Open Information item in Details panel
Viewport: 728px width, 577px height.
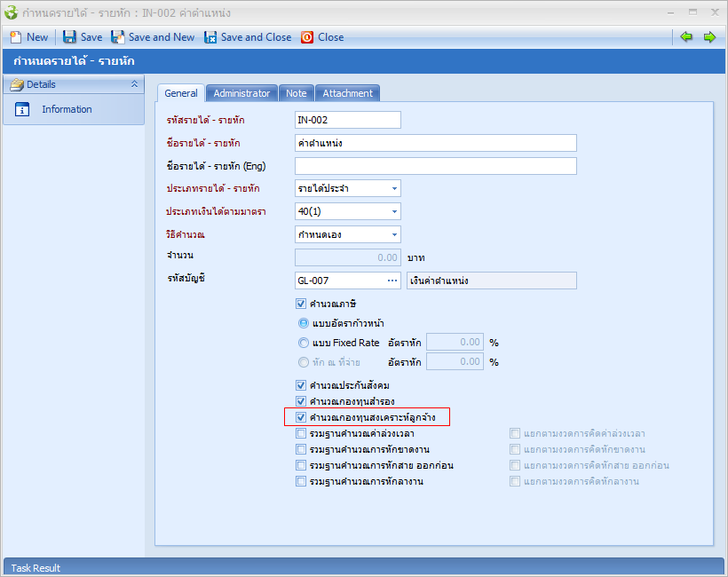point(67,109)
